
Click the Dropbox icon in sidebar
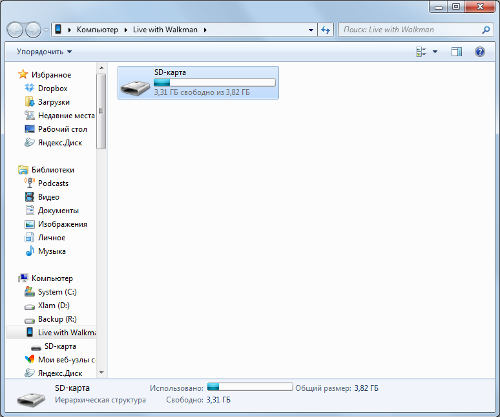tap(29, 88)
